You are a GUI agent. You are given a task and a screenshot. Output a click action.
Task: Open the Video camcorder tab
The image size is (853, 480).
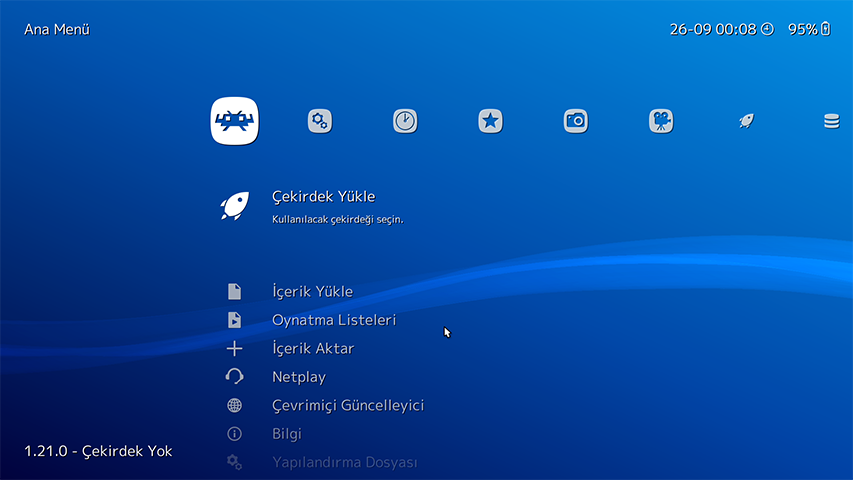coord(660,121)
